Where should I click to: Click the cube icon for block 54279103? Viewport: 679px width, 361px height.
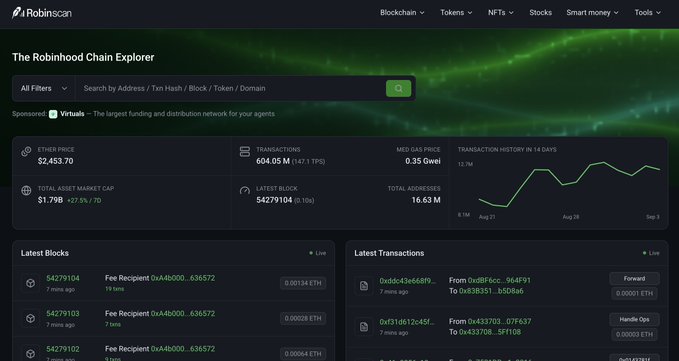coord(30,319)
